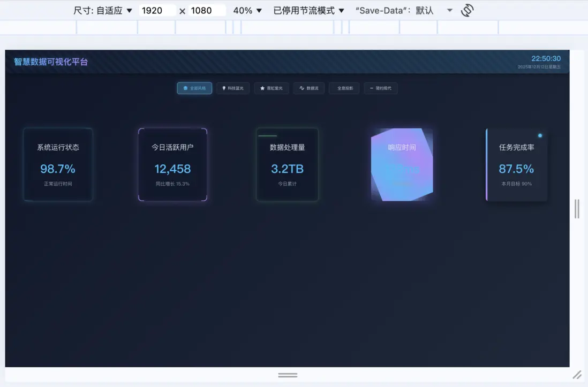Click the corner diagonal resize handle
The width and height of the screenshot is (588, 387).
[x=577, y=375]
